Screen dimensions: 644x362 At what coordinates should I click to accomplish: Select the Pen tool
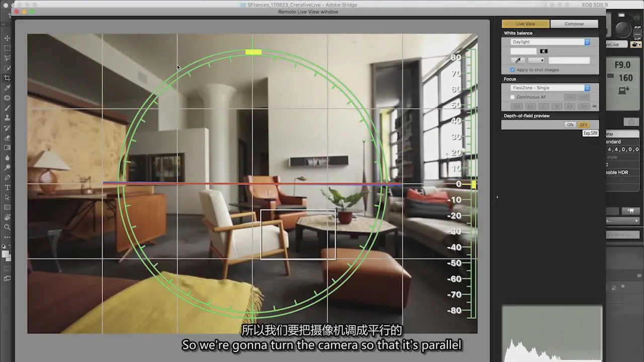(x=7, y=177)
